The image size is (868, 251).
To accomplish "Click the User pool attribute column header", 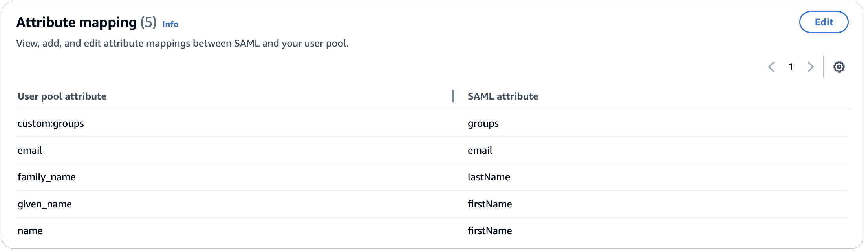I will tap(62, 96).
